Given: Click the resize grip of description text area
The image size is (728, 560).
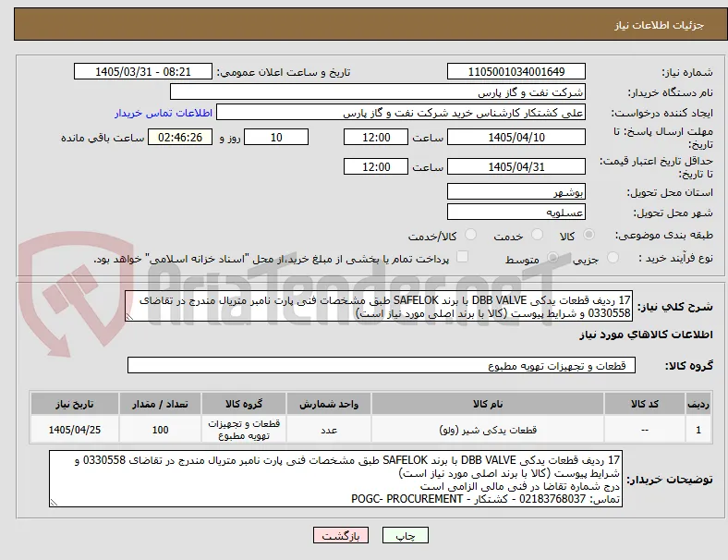Looking at the screenshot, I should tap(129, 316).
